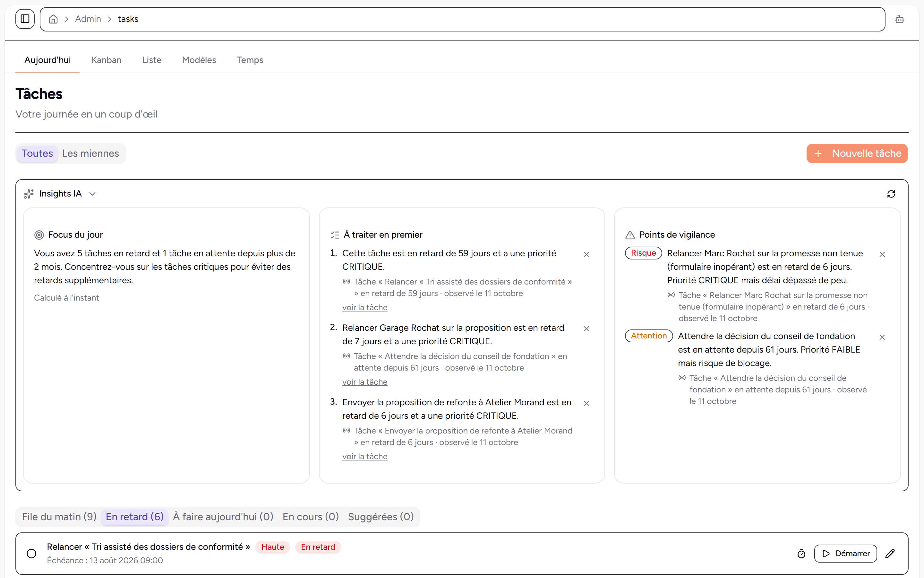Dismiss the 59 jours retard insight
This screenshot has height=578, width=924.
click(x=586, y=254)
